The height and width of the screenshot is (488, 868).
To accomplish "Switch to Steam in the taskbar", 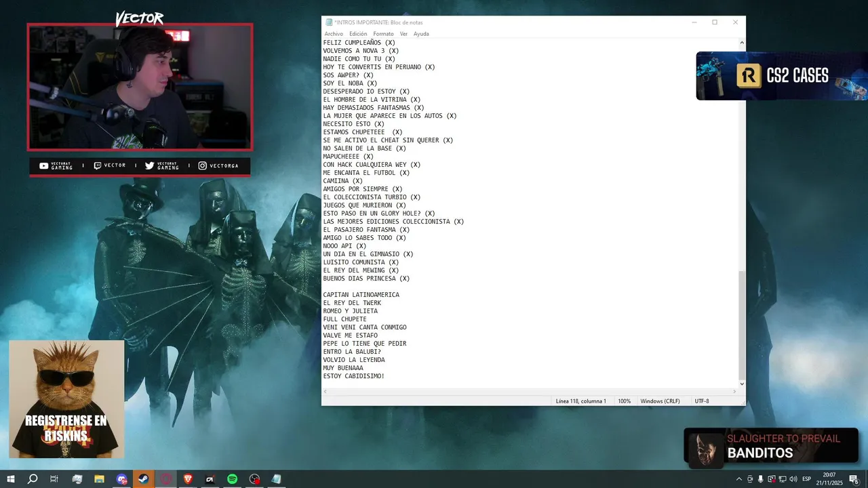I will 143,479.
